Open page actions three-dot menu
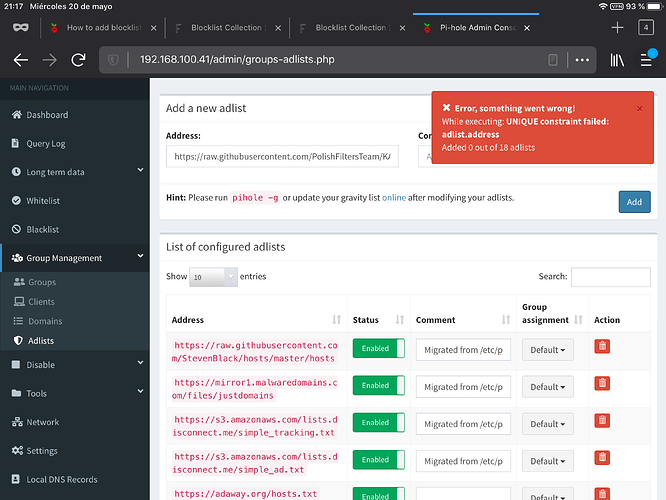The image size is (666, 500). click(x=582, y=60)
